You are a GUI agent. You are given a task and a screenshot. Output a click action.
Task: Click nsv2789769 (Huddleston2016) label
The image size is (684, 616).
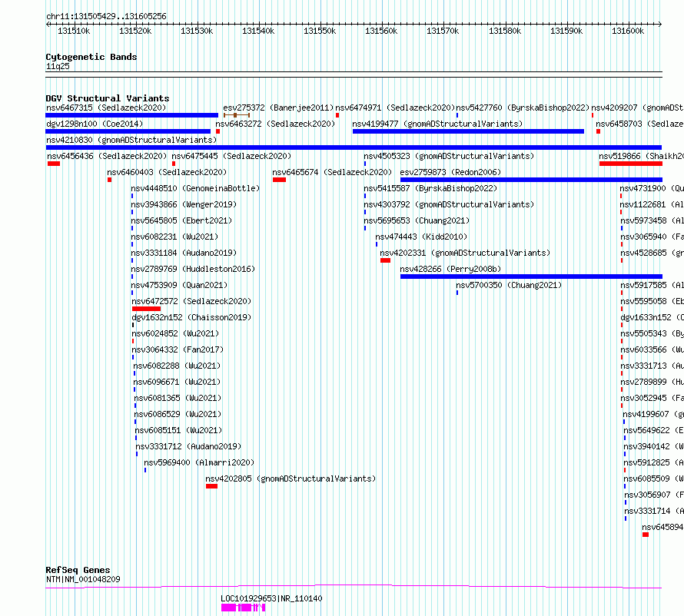point(193,269)
